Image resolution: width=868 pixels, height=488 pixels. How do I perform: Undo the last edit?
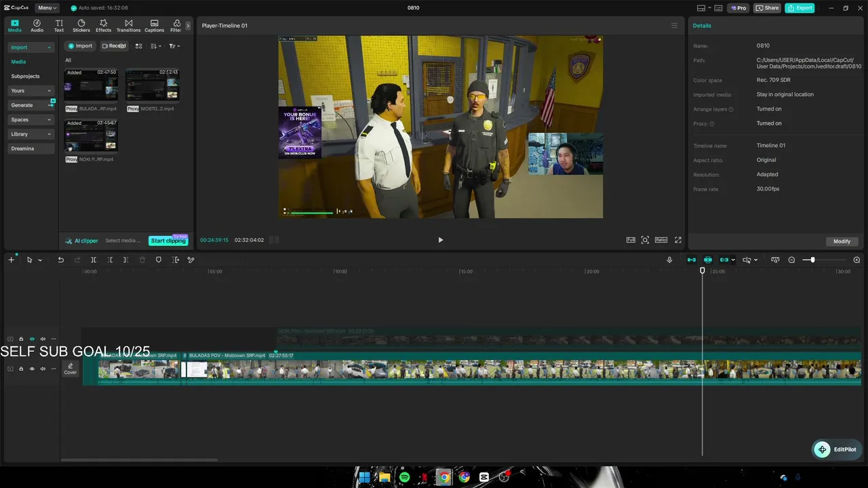60,260
